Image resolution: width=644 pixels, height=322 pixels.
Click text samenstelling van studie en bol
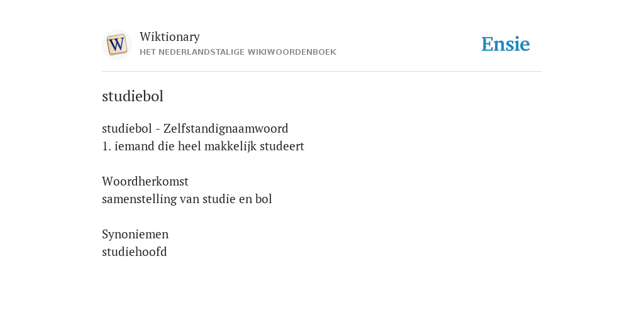[x=187, y=199]
